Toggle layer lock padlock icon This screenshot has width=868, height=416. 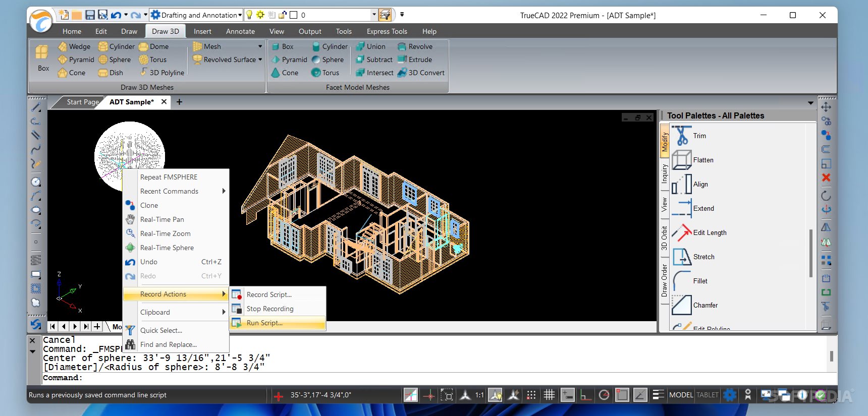coord(283,15)
